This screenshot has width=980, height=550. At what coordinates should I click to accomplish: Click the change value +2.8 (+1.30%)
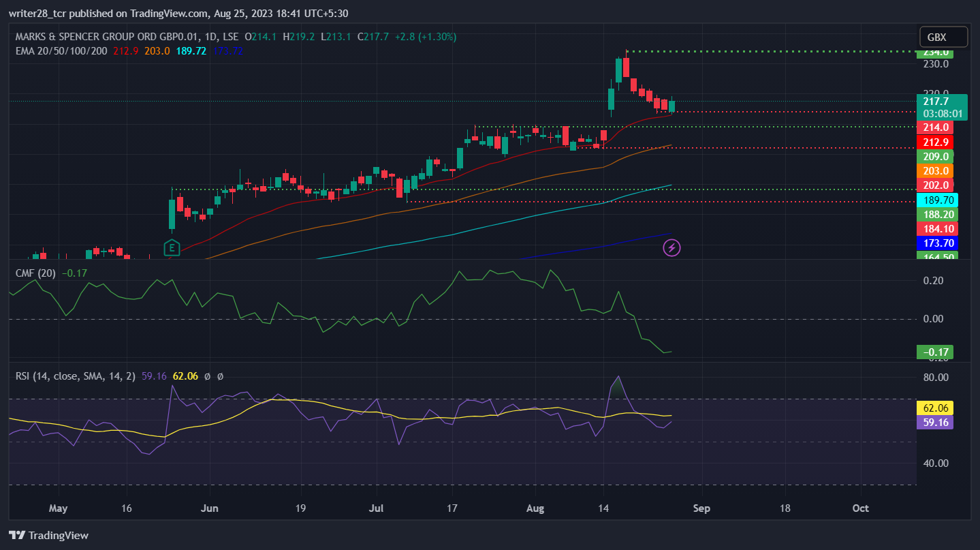(426, 37)
